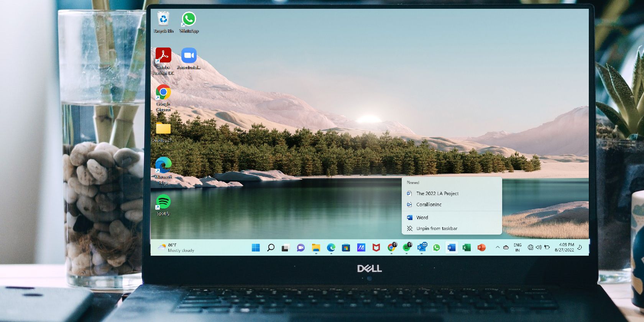Click the purple stylized-M taskbar app icon
Screen dimensions: 644x322
(x=361, y=248)
